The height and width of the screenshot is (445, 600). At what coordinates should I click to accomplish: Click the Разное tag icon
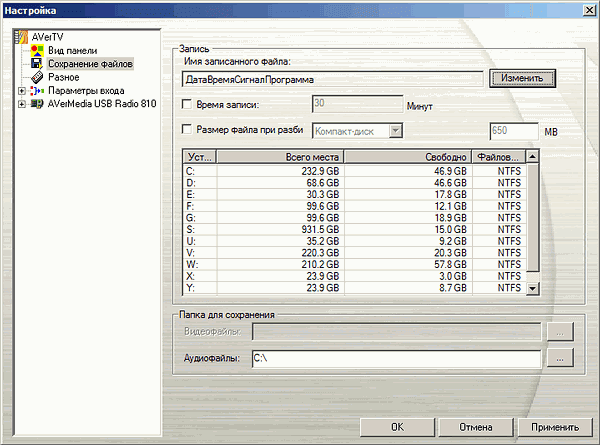pos(37,77)
